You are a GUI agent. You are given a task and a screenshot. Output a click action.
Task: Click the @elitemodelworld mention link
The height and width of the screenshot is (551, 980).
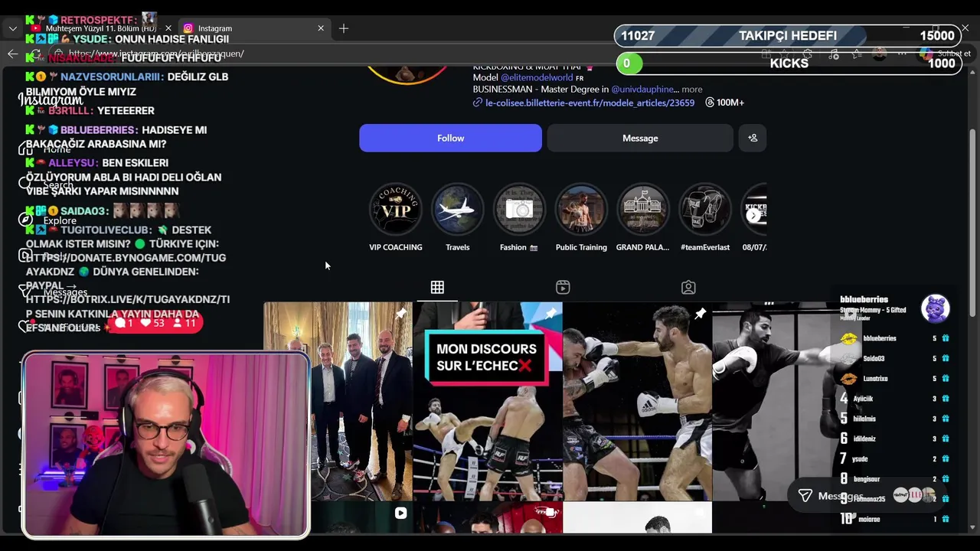pos(537,77)
